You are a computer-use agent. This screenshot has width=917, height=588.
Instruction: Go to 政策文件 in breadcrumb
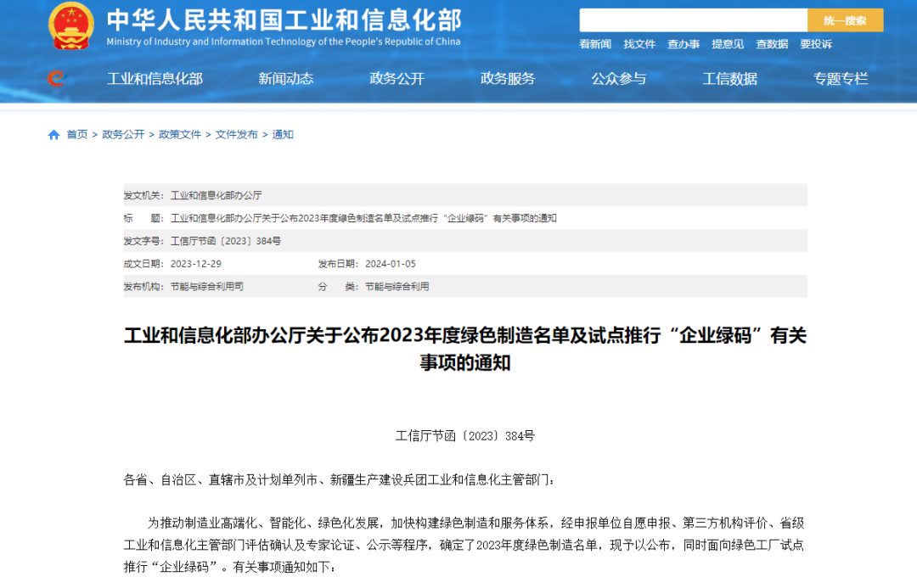[180, 134]
